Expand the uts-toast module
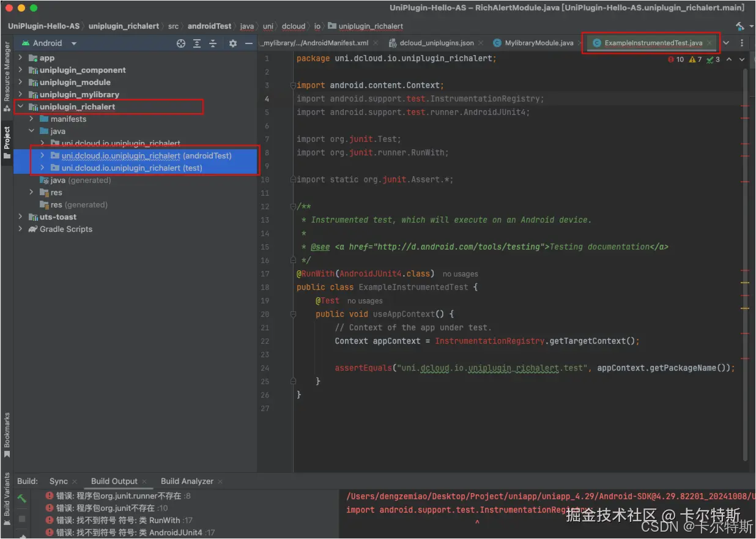The image size is (756, 539). click(20, 217)
